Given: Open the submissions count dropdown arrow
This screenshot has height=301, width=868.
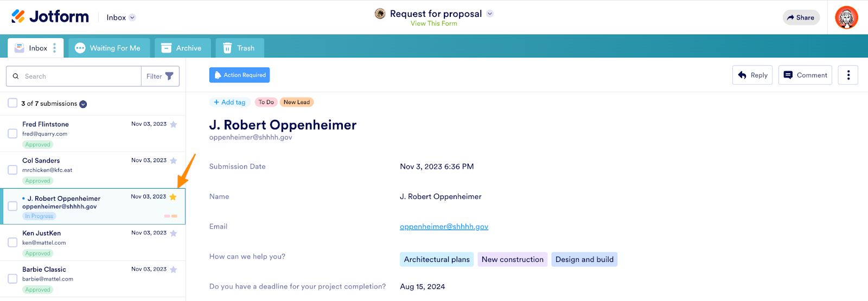Looking at the screenshot, I should point(83,104).
